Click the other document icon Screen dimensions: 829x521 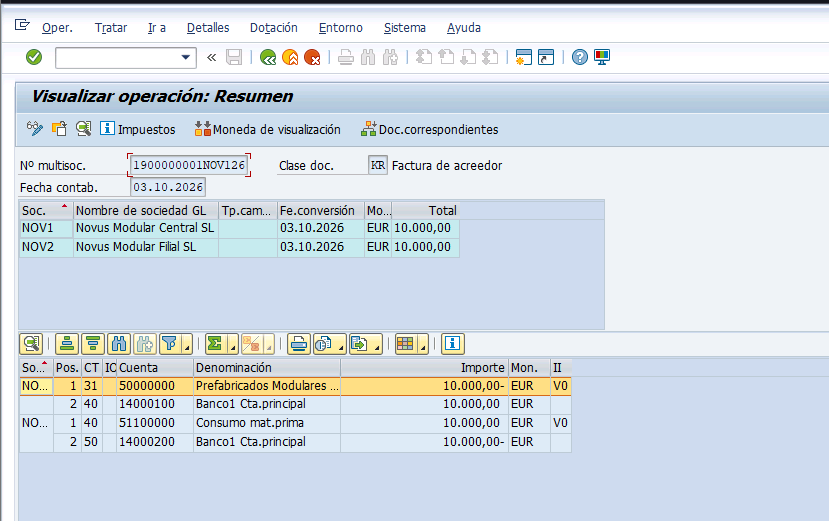point(59,129)
